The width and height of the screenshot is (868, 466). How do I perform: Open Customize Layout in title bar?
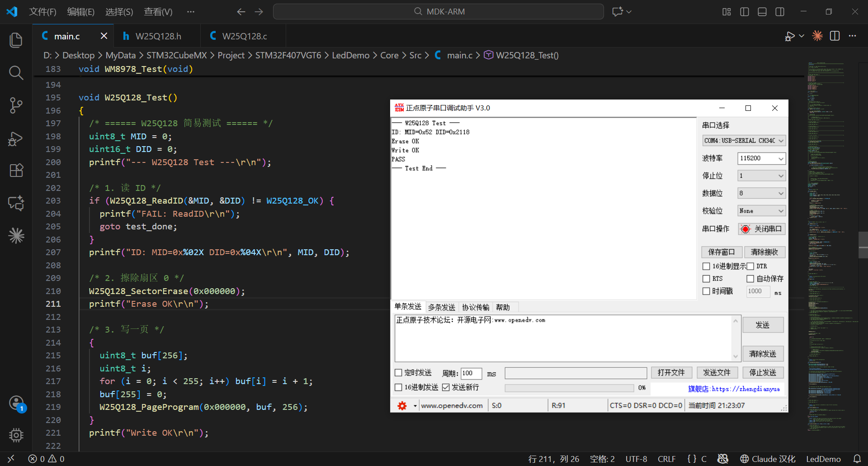(x=726, y=12)
